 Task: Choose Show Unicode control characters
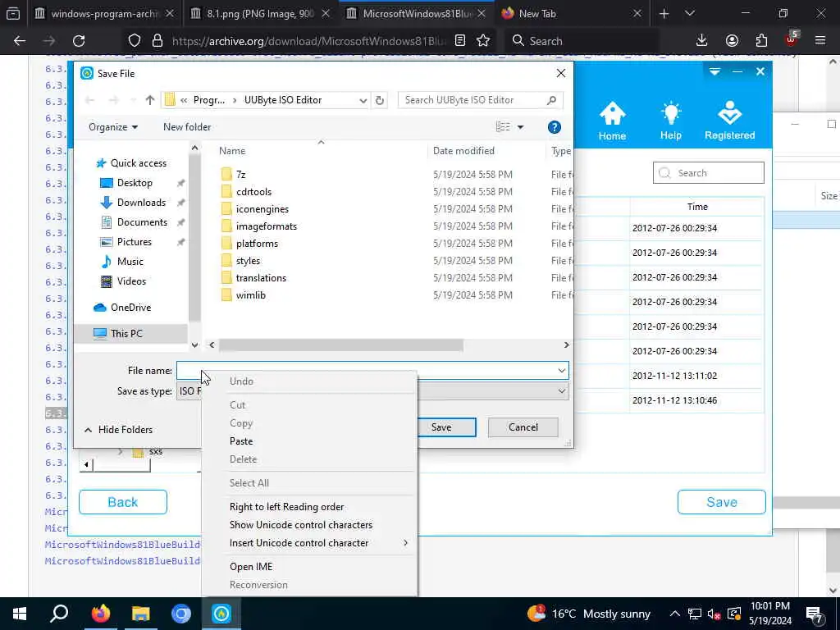click(x=300, y=525)
